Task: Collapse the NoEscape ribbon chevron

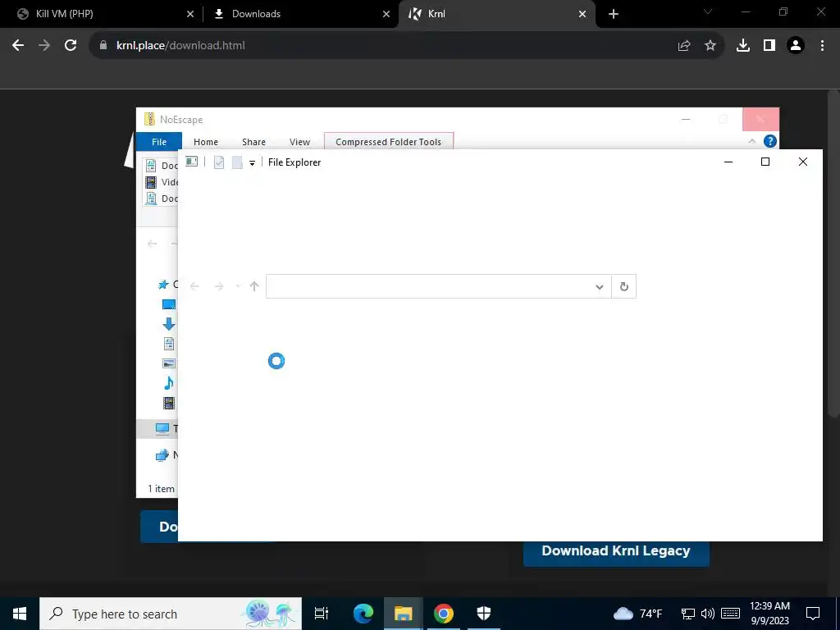Action: [752, 141]
